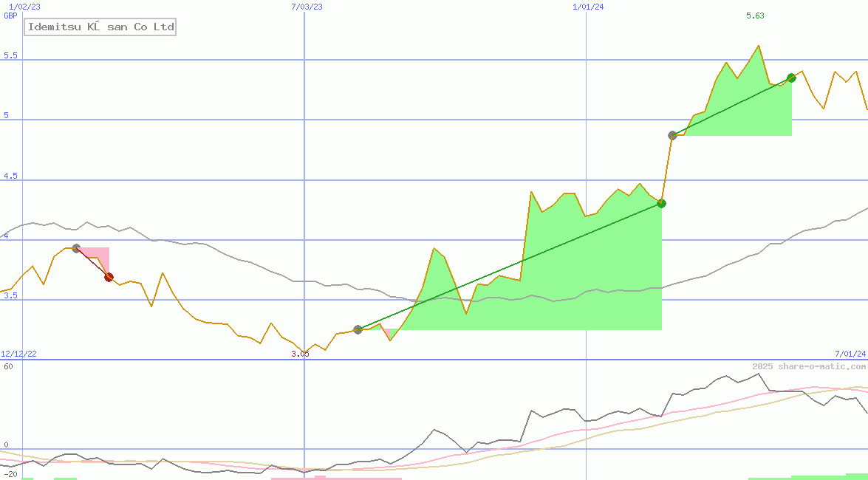
Task: Click the Idemitsu Kosan Co Ltd title box
Action: 101,27
